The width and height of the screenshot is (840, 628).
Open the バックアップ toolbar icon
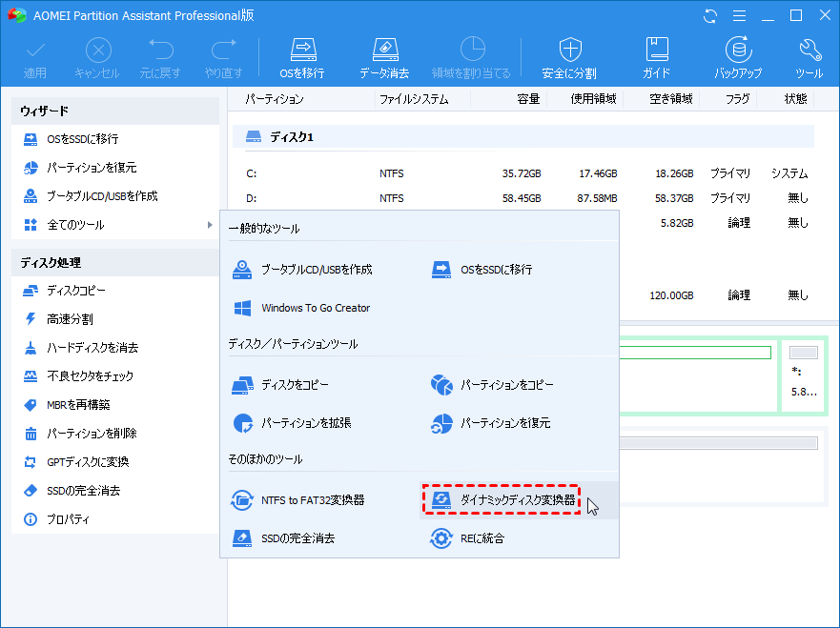point(738,58)
